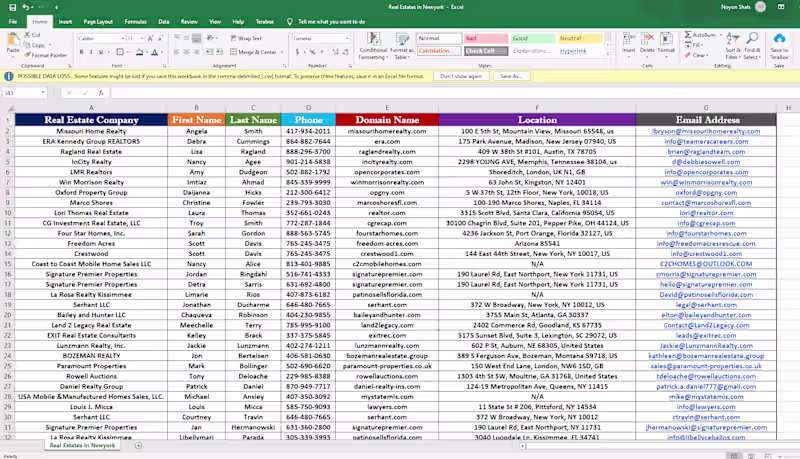Click the Paste clipboard icon
The height and width of the screenshot is (459, 800).
tap(13, 41)
